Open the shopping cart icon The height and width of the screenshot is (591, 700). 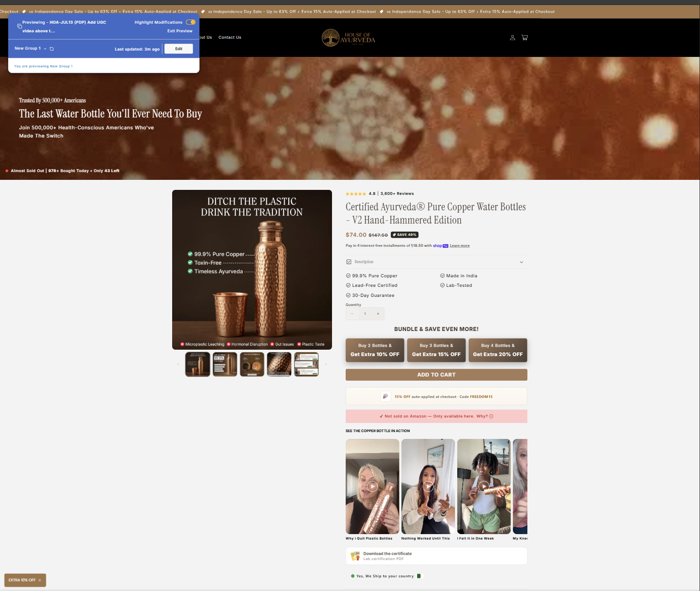tap(525, 37)
